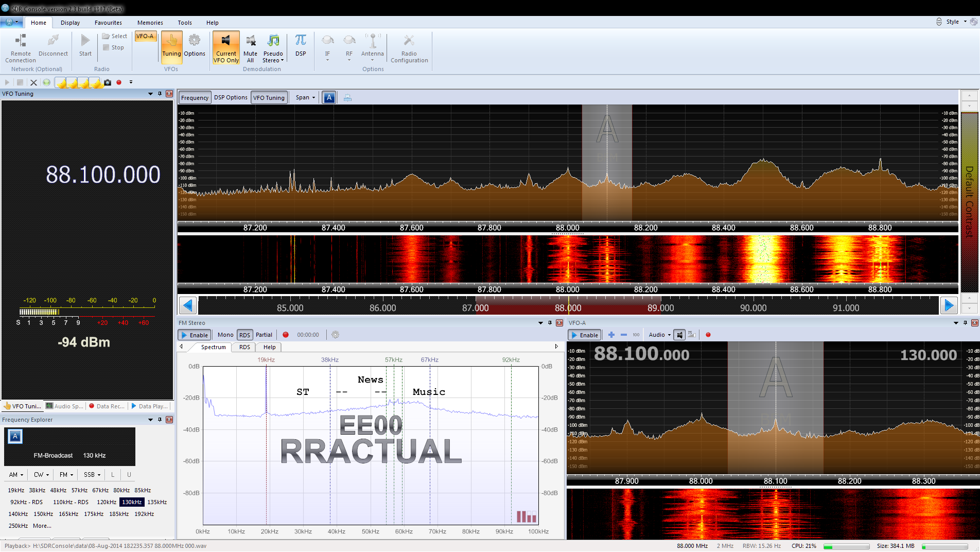
Task: Click DSP Options above spectrum
Action: coord(231,97)
